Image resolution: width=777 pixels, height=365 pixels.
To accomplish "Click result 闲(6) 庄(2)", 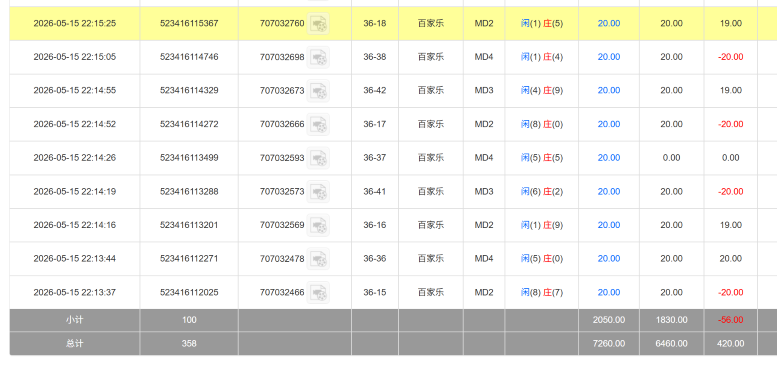I will [542, 191].
